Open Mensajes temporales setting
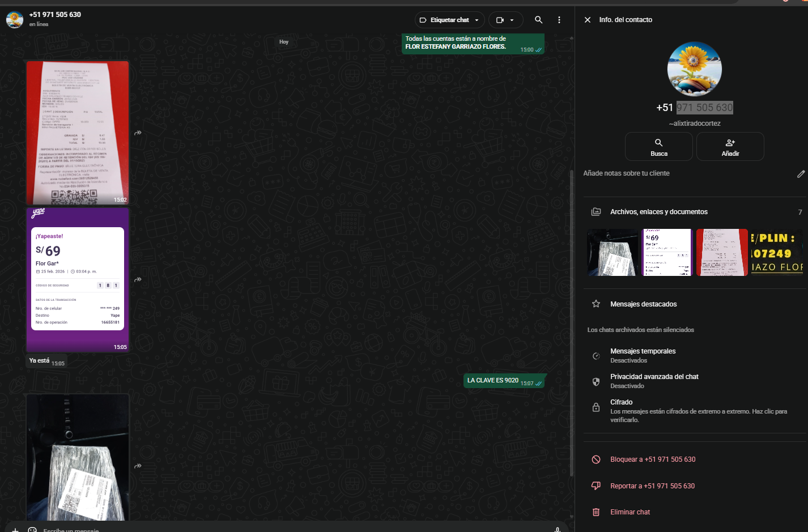This screenshot has width=808, height=532. pos(643,355)
